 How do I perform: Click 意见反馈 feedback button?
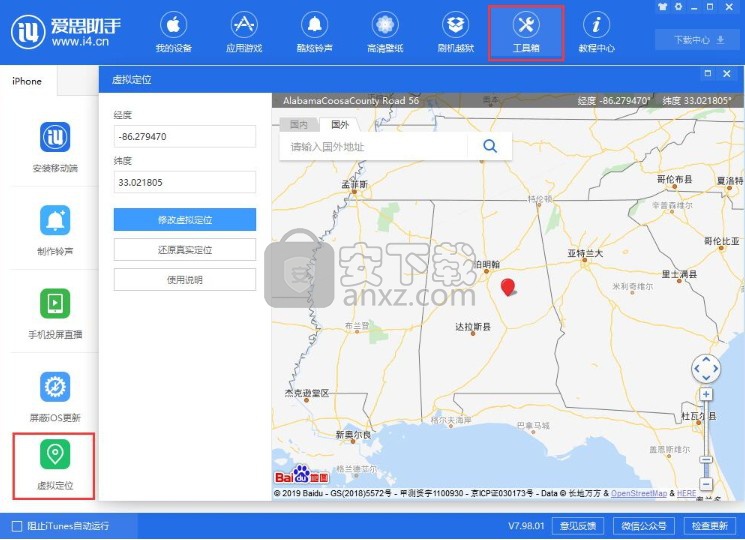[578, 526]
